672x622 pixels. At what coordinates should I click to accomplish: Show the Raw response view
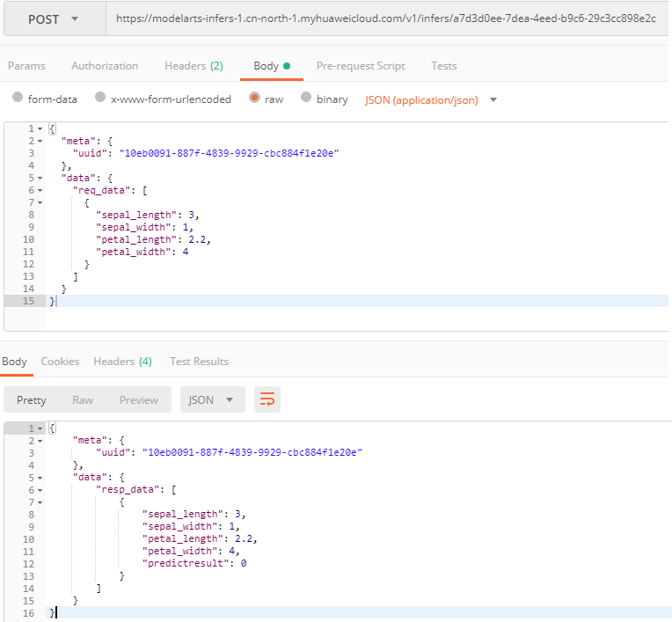pyautogui.click(x=83, y=400)
